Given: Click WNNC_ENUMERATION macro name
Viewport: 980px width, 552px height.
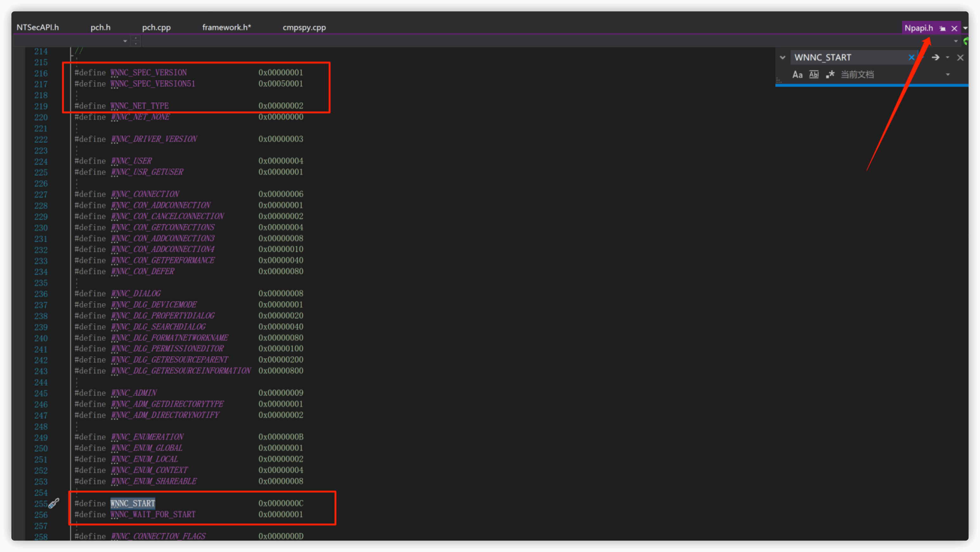Looking at the screenshot, I should coord(147,437).
